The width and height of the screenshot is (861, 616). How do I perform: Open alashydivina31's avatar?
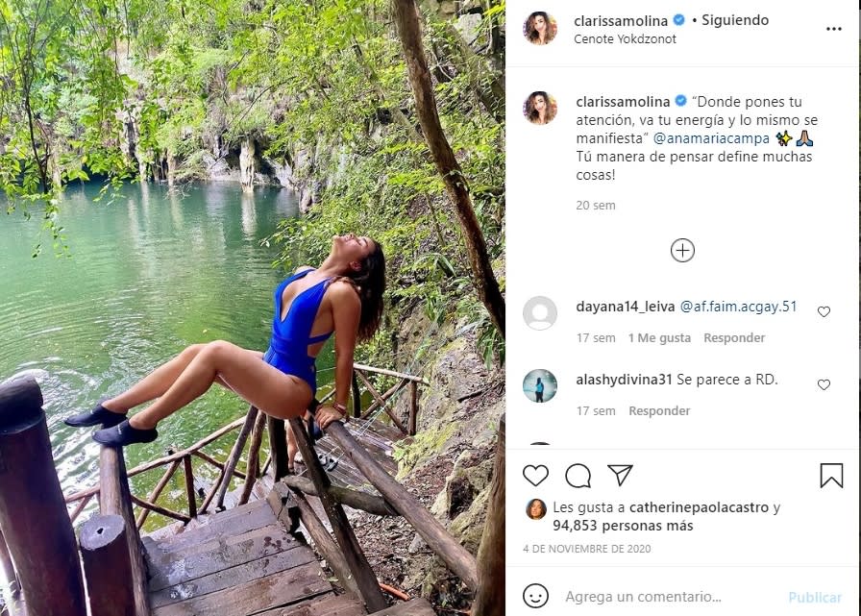pyautogui.click(x=540, y=386)
